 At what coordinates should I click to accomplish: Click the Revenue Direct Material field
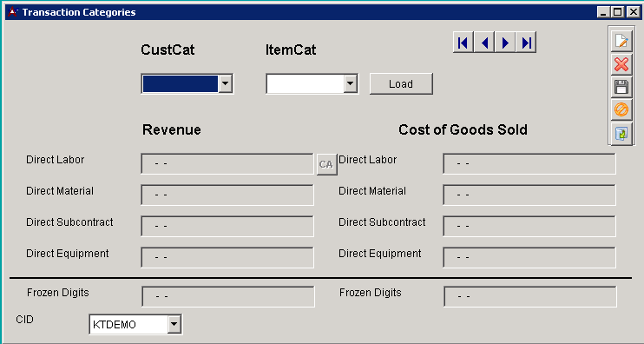tap(227, 195)
